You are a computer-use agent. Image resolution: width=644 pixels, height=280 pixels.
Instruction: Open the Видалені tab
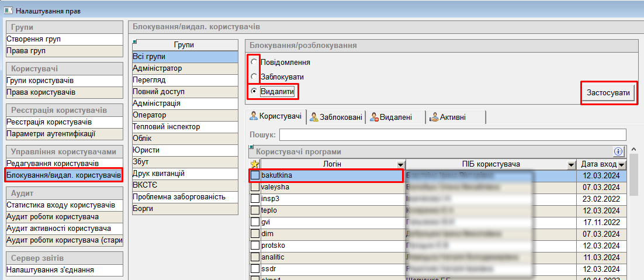click(x=390, y=117)
